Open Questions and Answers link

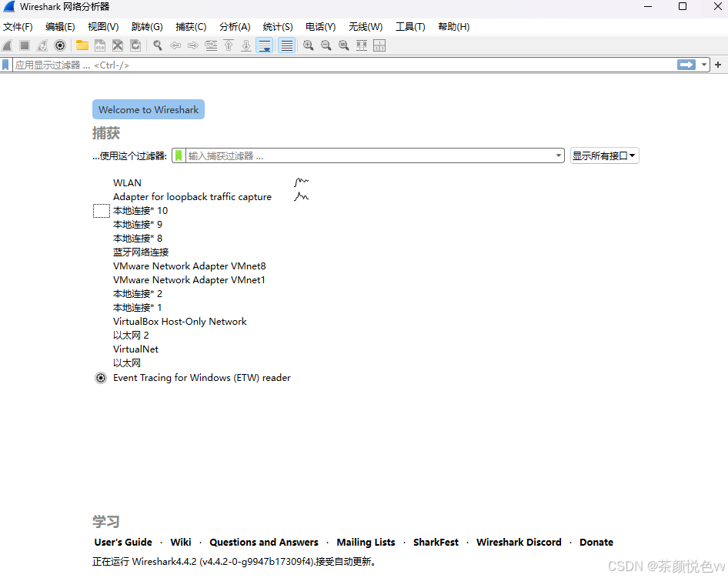tap(264, 543)
